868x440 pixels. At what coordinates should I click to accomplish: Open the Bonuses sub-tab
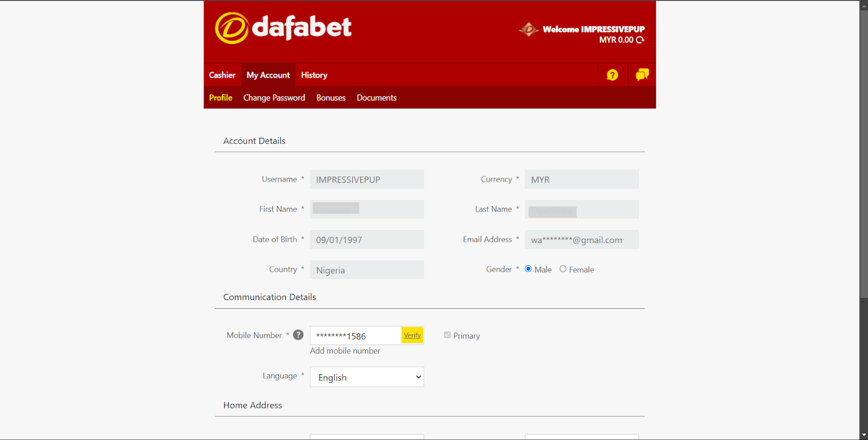coord(331,98)
